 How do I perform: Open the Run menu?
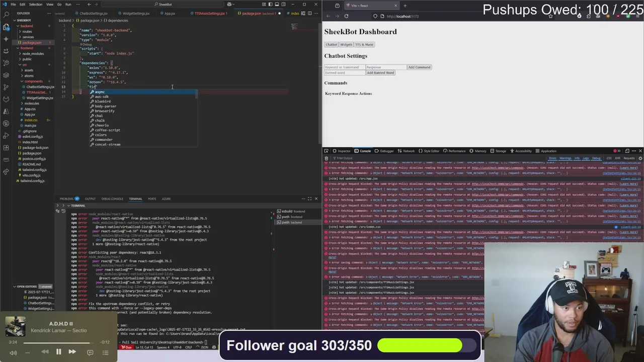pos(68,5)
